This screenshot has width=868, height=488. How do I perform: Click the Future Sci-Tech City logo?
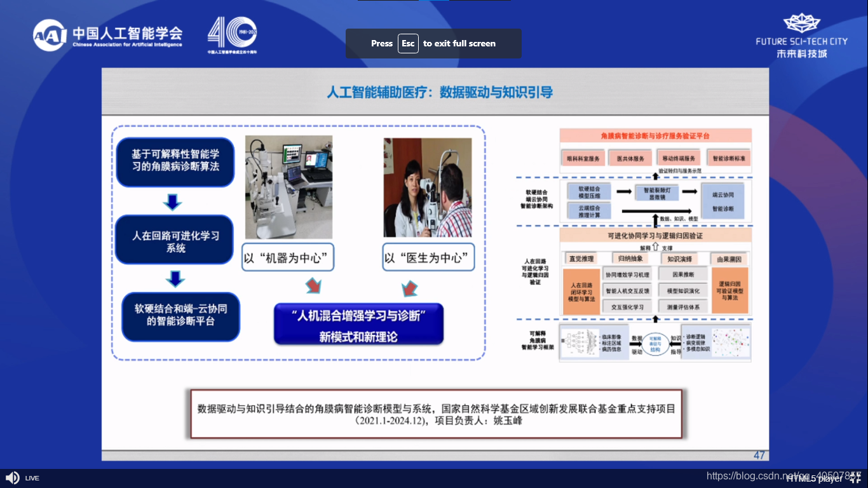tap(802, 36)
